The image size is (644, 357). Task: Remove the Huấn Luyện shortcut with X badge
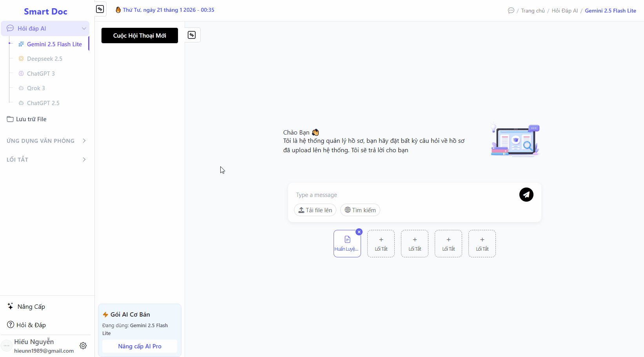[x=359, y=232]
